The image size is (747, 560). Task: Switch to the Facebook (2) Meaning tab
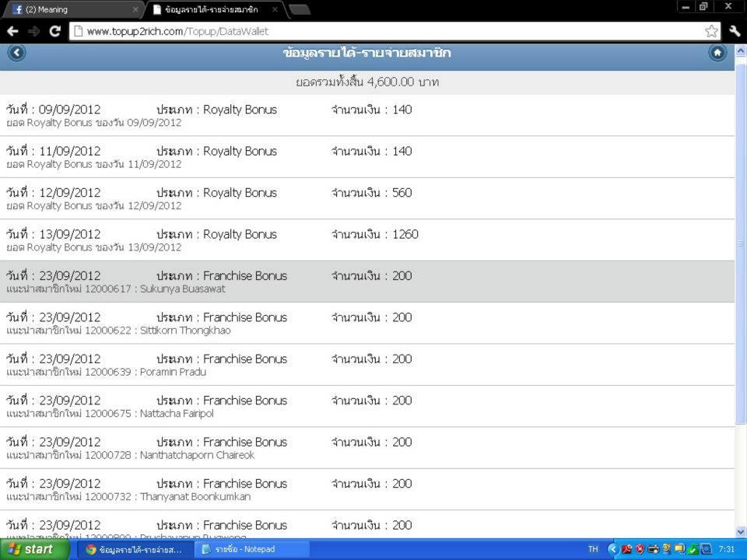(74, 9)
